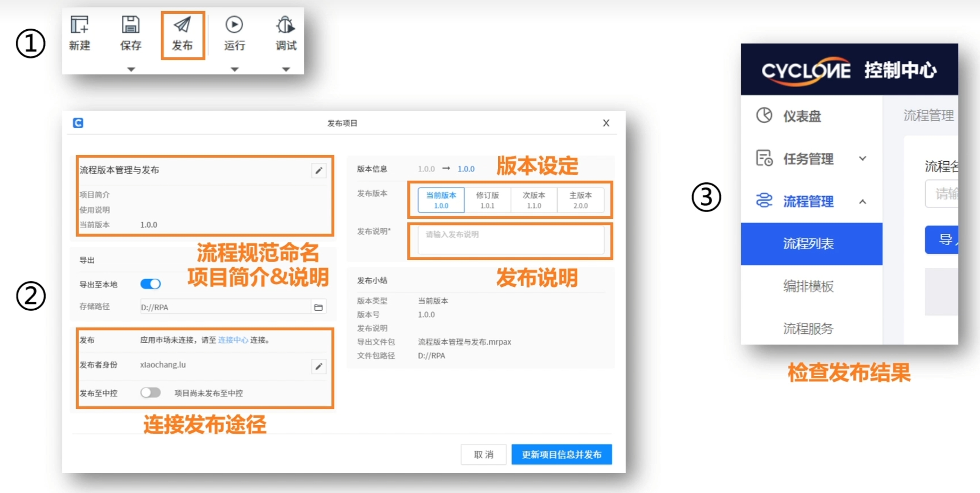Toggle 导出至本地 switch off
This screenshot has width=980, height=493.
(x=151, y=284)
